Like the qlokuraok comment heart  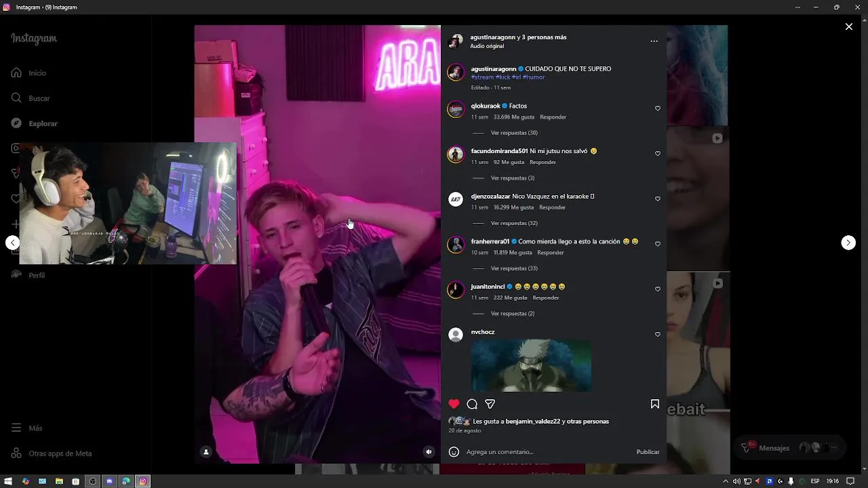[657, 108]
